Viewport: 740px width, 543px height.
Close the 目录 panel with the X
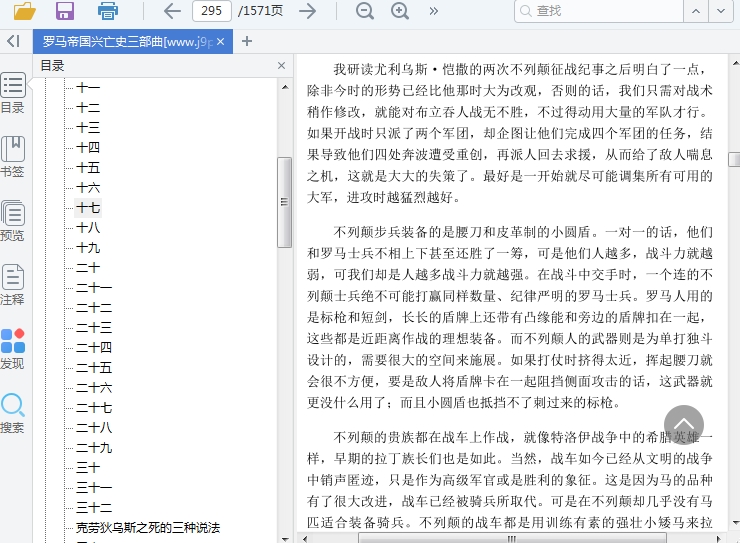(282, 66)
